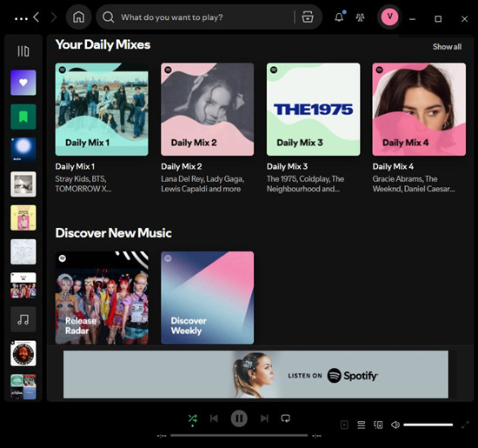
Task: Click 'Stray Kids, BTS, TOMORROW X...' description
Action: tap(83, 184)
